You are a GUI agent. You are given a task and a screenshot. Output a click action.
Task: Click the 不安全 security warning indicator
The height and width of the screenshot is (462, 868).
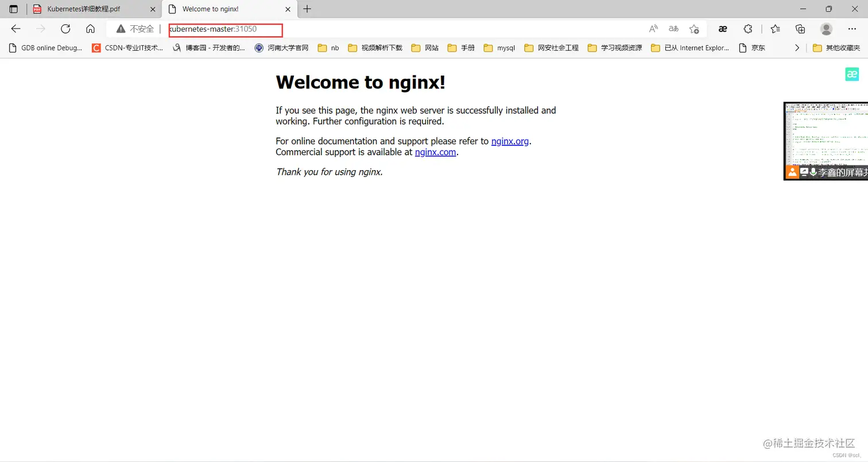point(135,29)
